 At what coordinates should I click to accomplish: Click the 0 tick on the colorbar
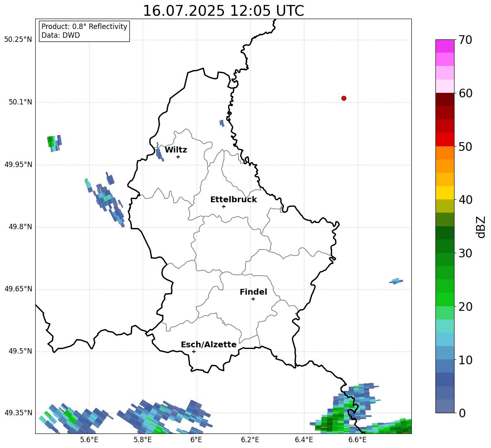(462, 413)
